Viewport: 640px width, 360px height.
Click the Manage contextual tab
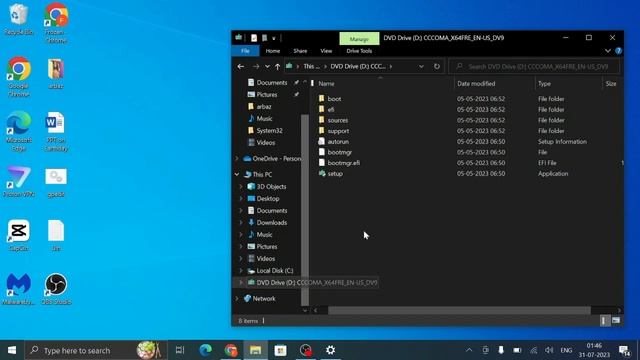click(x=359, y=39)
